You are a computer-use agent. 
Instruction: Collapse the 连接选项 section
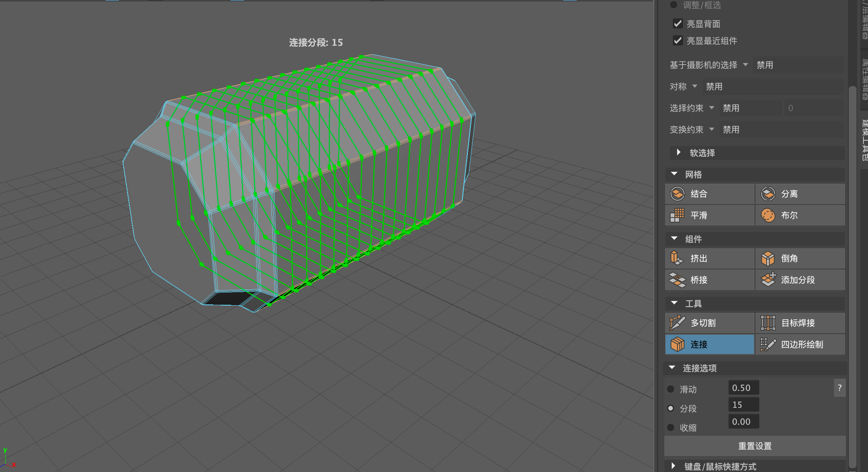coord(672,368)
